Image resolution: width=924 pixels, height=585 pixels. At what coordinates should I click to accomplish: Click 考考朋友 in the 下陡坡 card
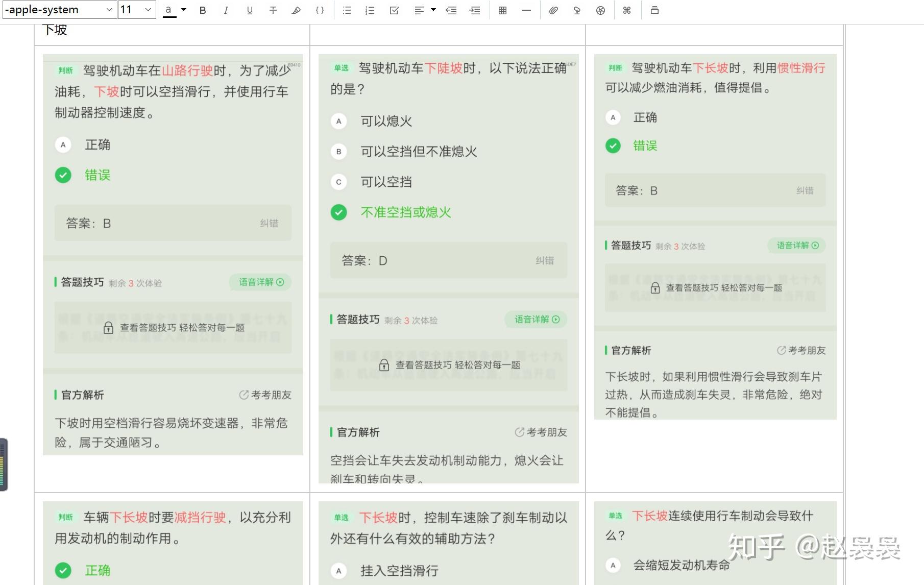[541, 432]
